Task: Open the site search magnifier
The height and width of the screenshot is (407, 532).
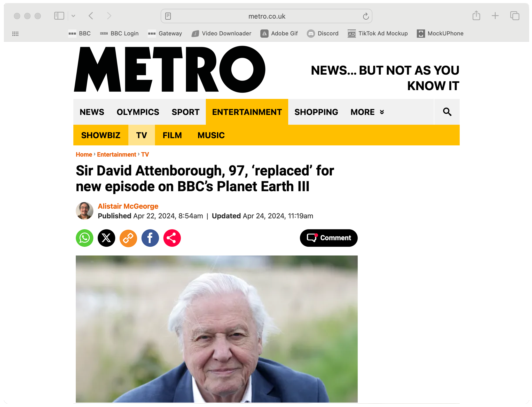Action: click(x=447, y=112)
